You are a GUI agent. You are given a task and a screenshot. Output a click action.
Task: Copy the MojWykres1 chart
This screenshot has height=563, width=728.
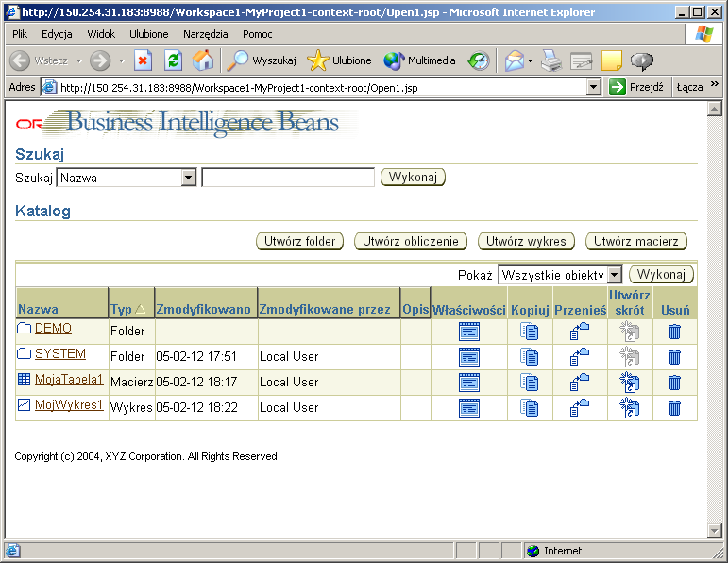click(x=530, y=408)
